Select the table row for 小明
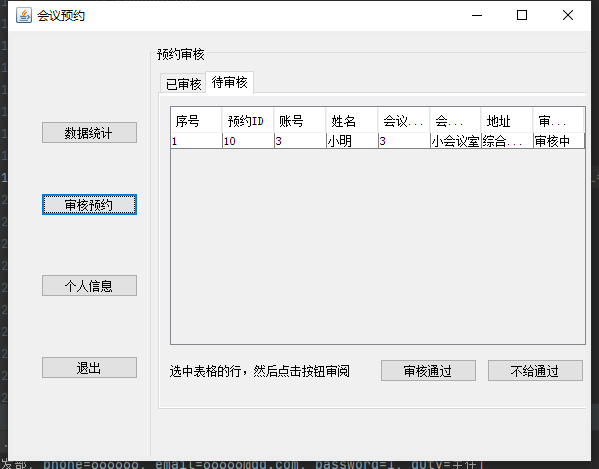This screenshot has height=469, width=599. click(x=378, y=141)
